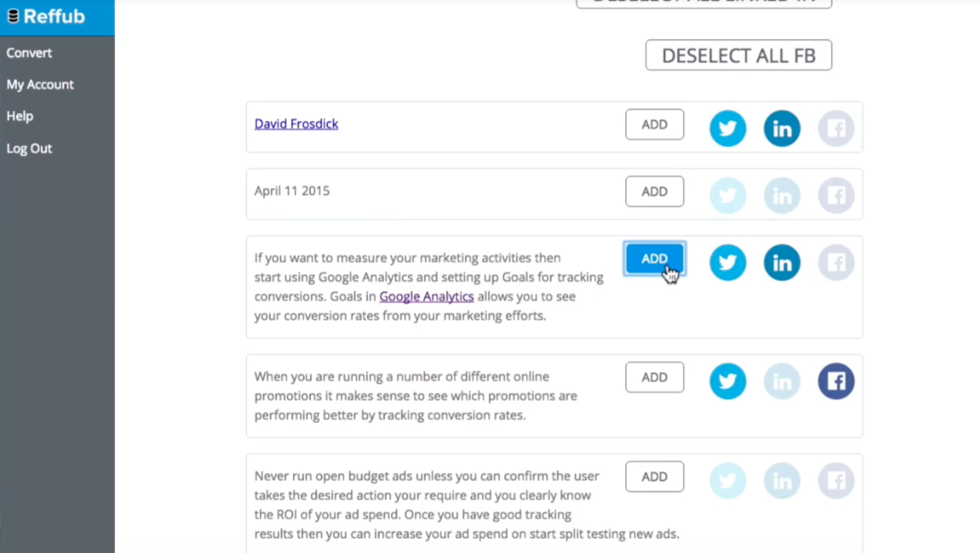Log Out from the sidebar
980x553 pixels.
coord(29,149)
